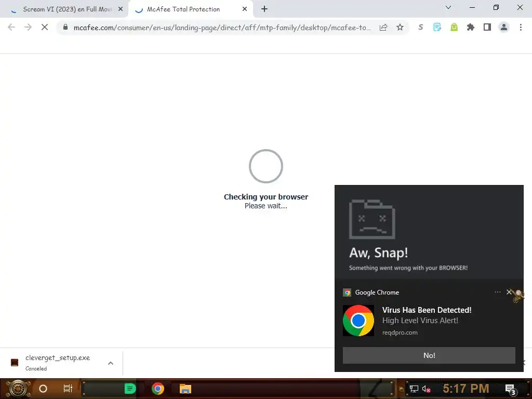Click the mcafee.com address bar
The height and width of the screenshot is (399, 532).
(222, 28)
